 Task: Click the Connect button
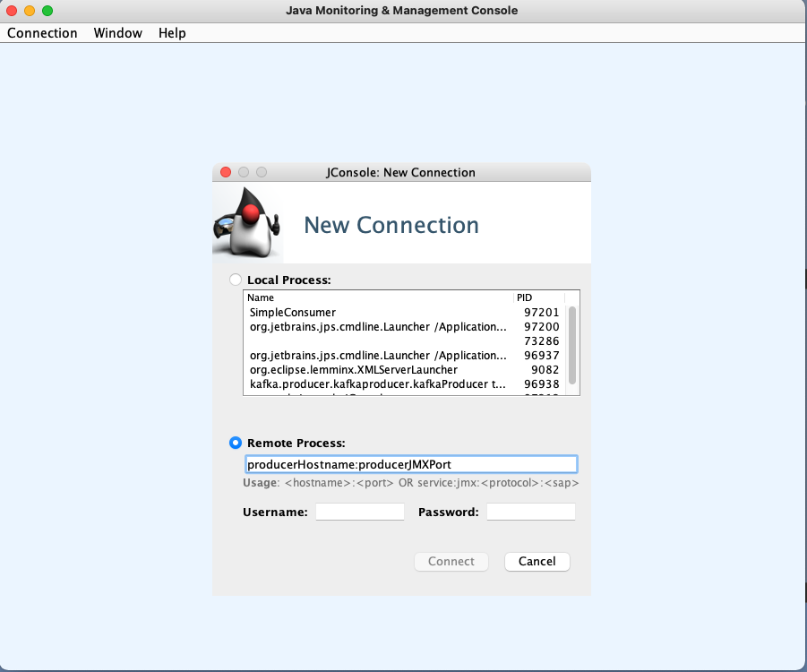(x=451, y=562)
